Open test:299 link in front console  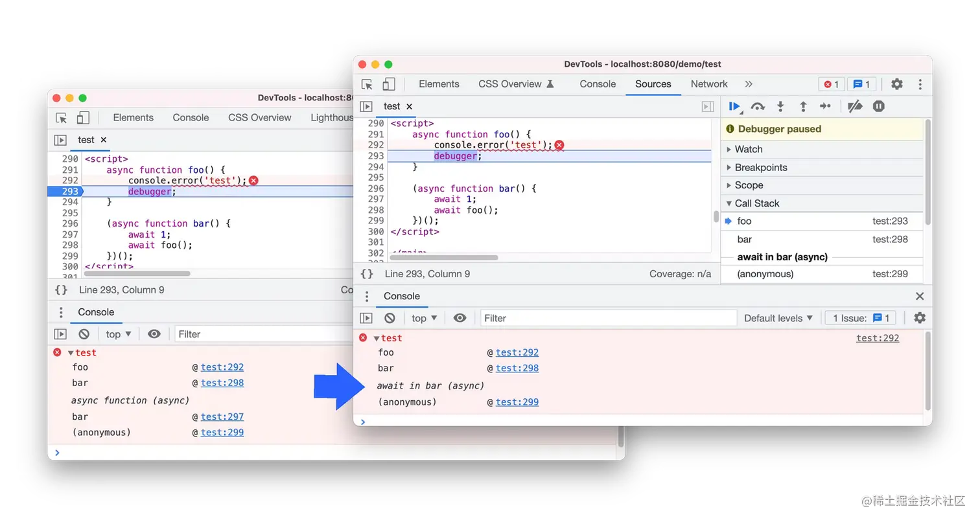tap(517, 402)
